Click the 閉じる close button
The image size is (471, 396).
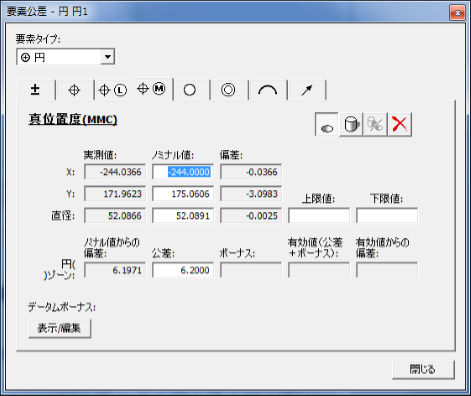pyautogui.click(x=423, y=369)
